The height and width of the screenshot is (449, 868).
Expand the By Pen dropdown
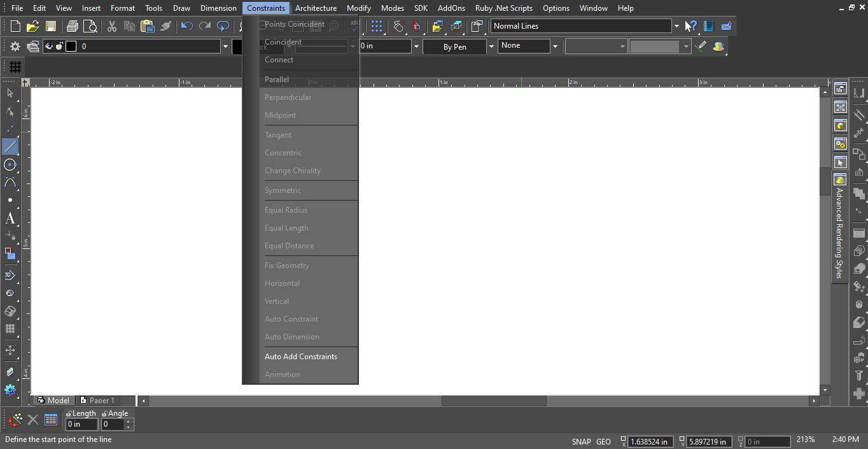[x=491, y=46]
